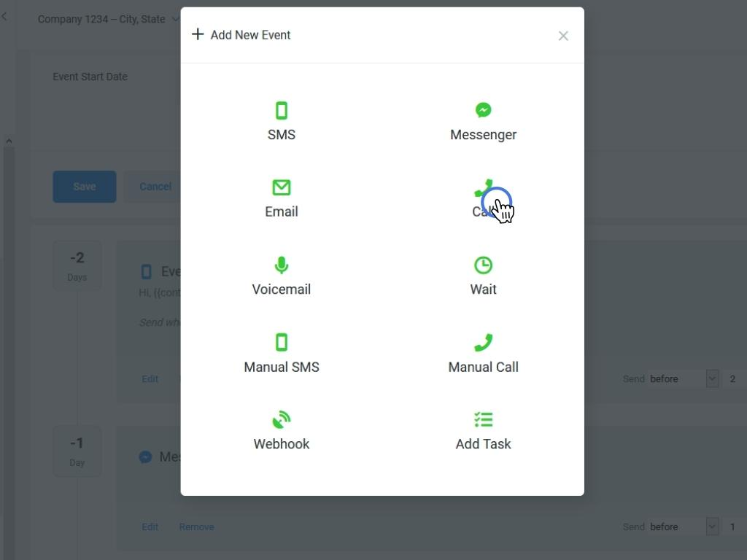The image size is (747, 560).
Task: Click the plus icon beside Add New Event
Action: (x=198, y=34)
